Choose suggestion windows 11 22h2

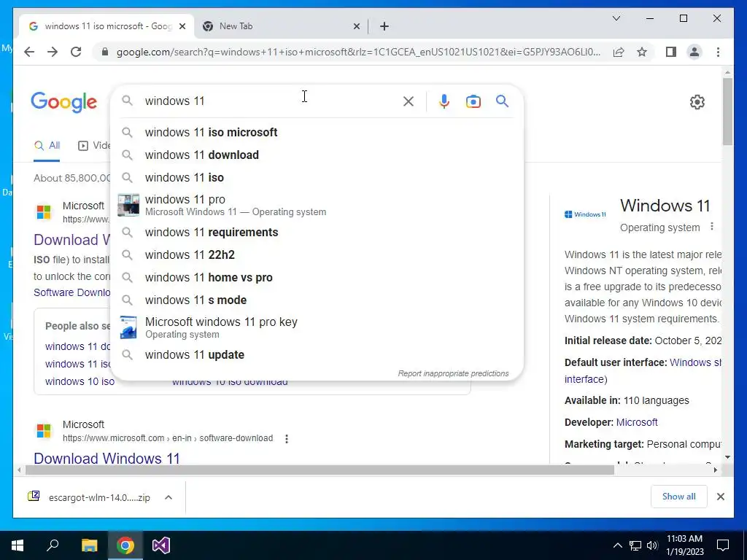coord(317,254)
